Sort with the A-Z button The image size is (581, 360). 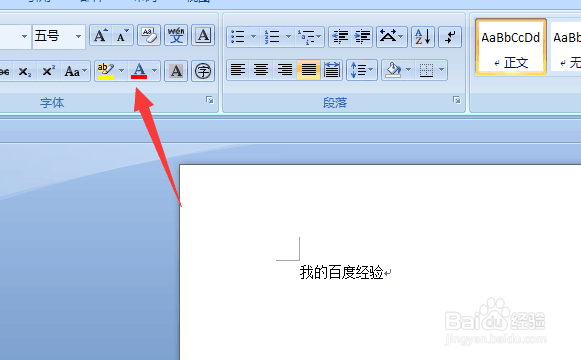coord(423,37)
